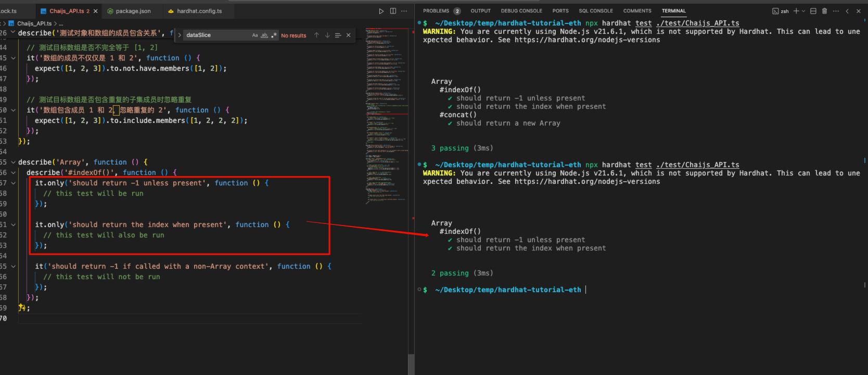The image size is (868, 375).
Task: Click the editor vertical scrollbar thumb
Action: click(411, 364)
